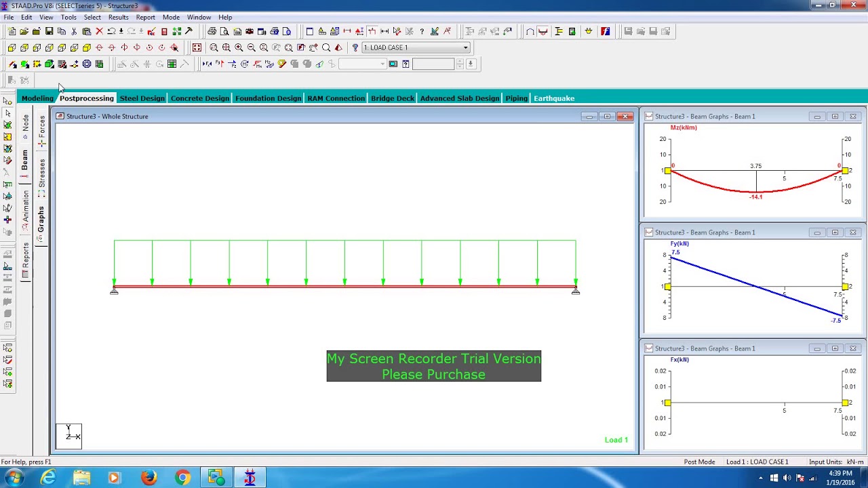The height and width of the screenshot is (488, 868).
Task: Click the Windows Start button
Action: click(14, 478)
